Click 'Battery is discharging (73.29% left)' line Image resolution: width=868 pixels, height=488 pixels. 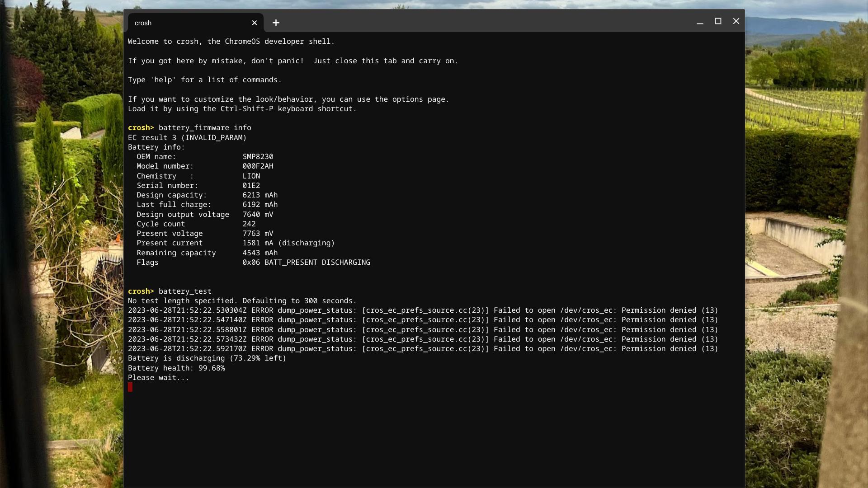pos(207,358)
